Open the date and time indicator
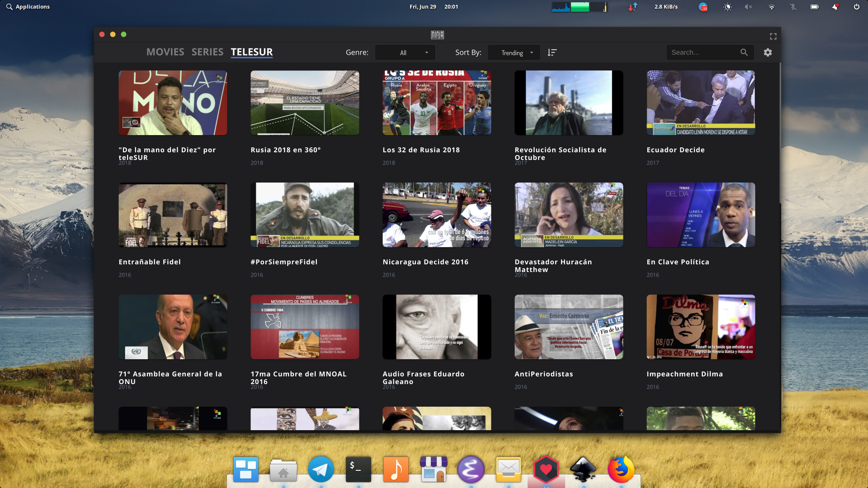 (x=434, y=7)
